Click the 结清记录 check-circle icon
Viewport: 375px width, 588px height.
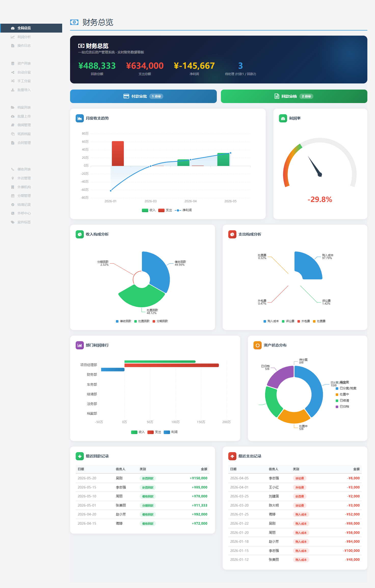[x=13, y=205]
